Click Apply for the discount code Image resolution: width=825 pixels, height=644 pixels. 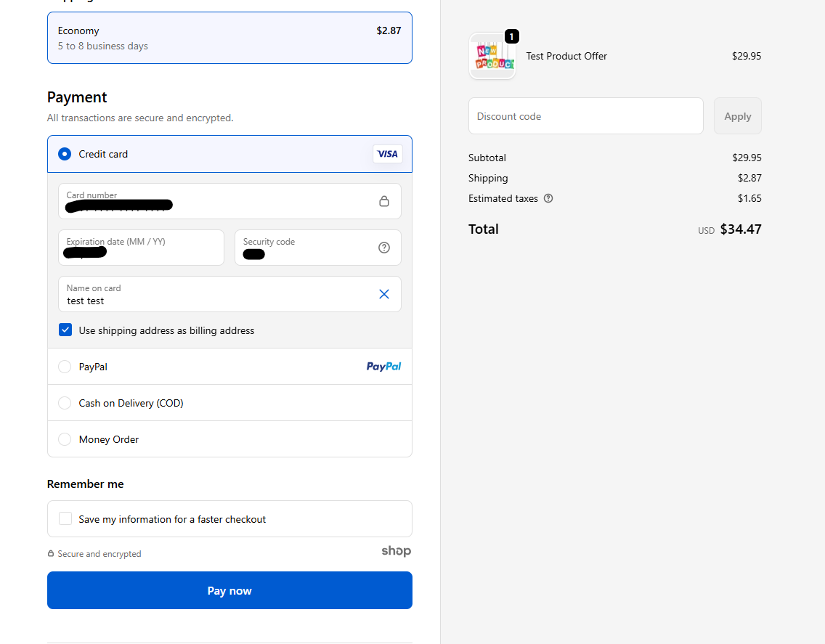[x=737, y=116]
